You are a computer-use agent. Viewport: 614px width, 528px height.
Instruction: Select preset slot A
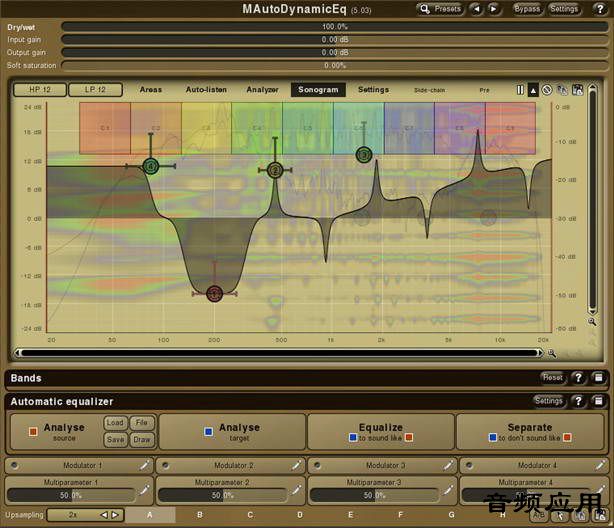150,515
